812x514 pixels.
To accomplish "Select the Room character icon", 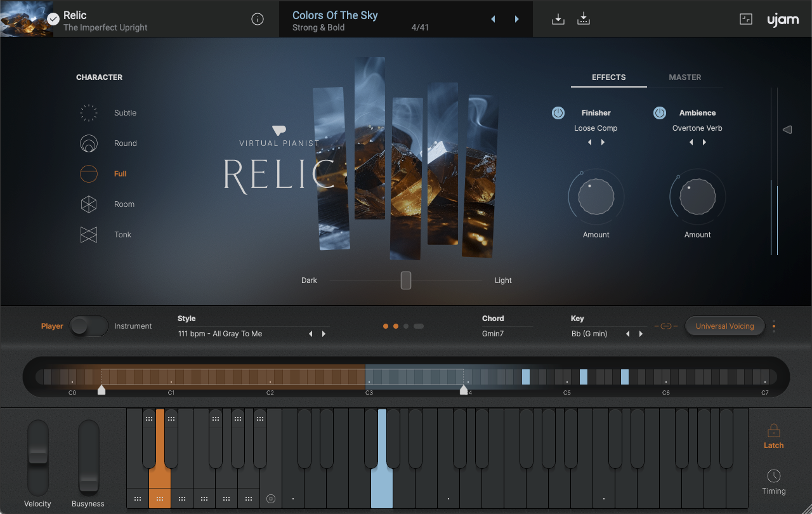I will click(89, 204).
